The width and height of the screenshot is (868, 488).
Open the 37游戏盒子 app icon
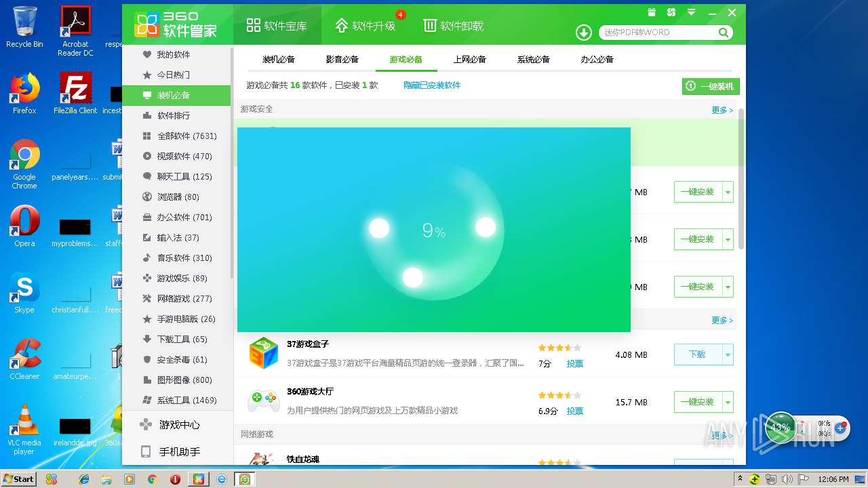pos(263,353)
